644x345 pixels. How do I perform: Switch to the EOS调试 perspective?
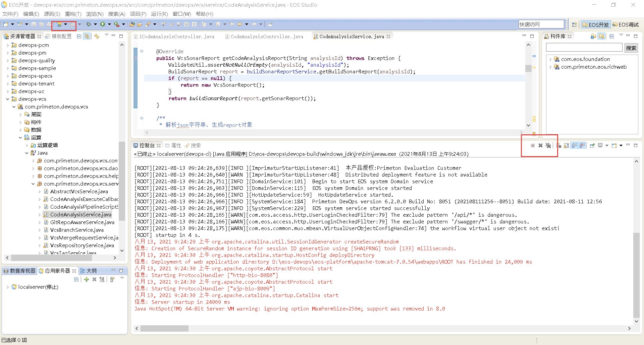click(625, 24)
